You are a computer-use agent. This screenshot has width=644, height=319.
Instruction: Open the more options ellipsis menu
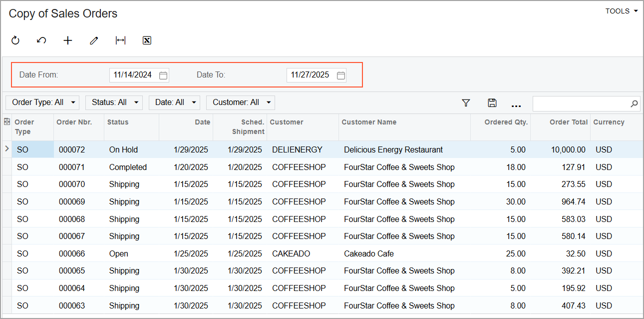click(x=516, y=105)
